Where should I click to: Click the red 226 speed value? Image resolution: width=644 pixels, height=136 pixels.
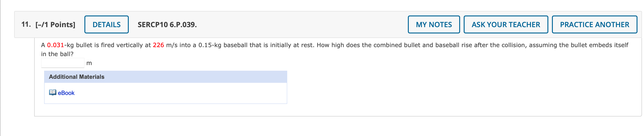(x=158, y=45)
